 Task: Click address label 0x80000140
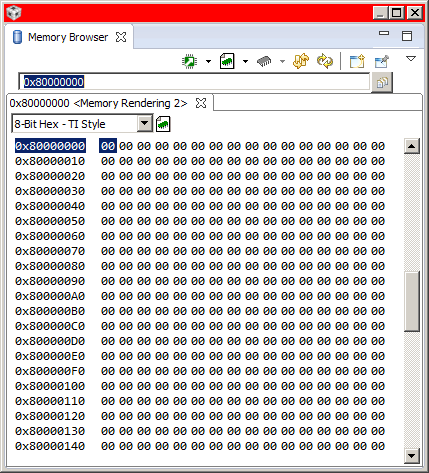50,446
